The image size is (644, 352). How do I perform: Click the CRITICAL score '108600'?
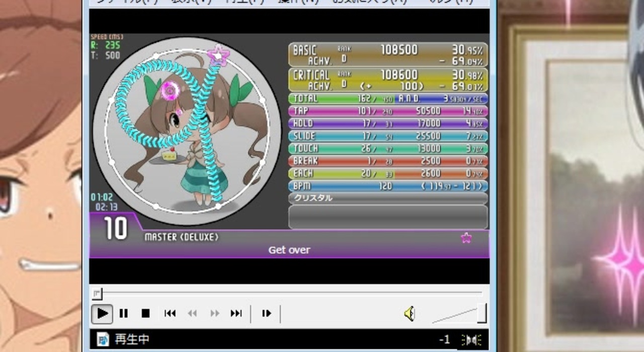pos(399,75)
